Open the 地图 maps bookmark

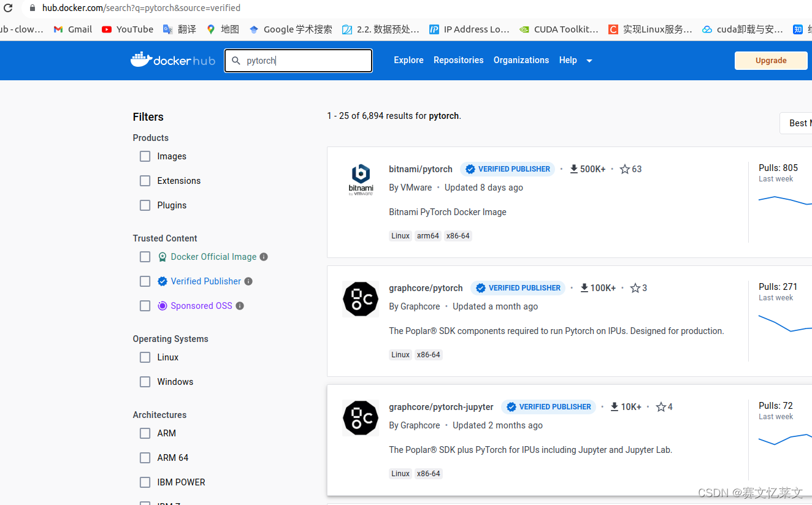223,29
